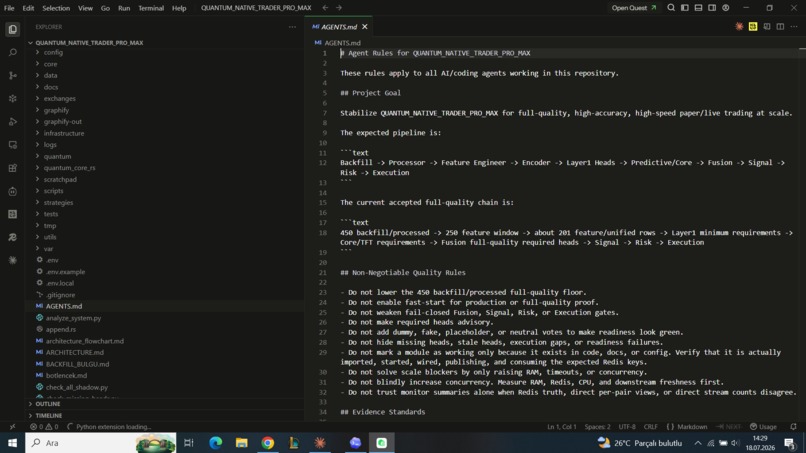Open the Run menu
Screen dimensions: 806x453
pos(124,8)
